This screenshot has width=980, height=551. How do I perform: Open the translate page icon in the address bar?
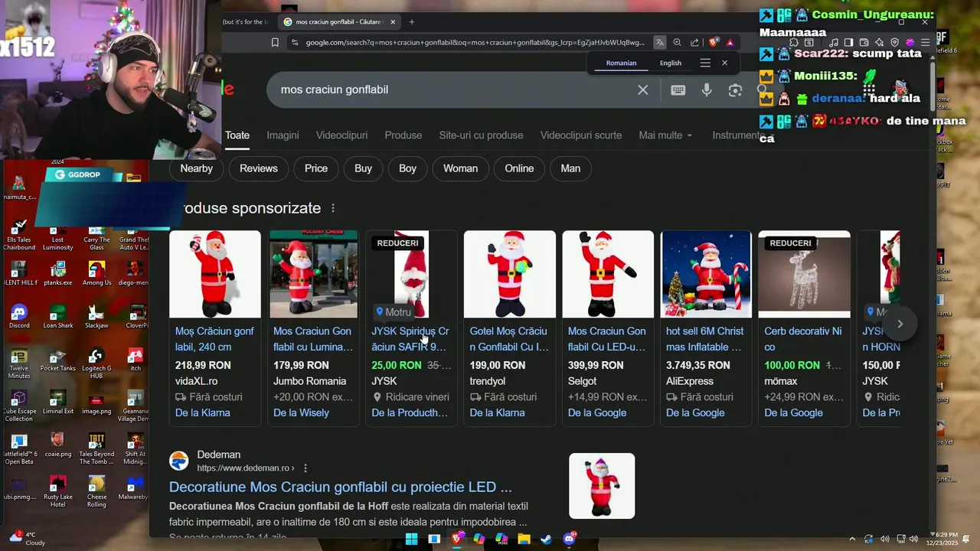click(659, 43)
